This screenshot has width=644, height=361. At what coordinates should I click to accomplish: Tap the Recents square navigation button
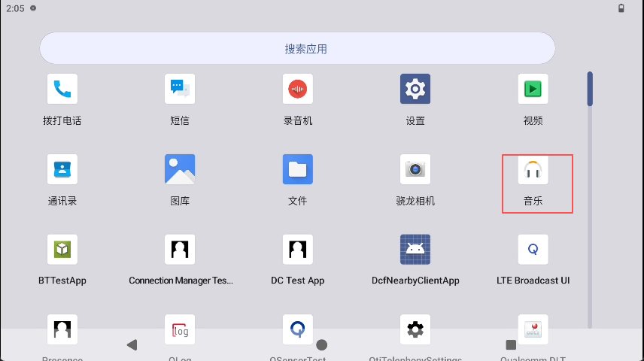coord(511,345)
